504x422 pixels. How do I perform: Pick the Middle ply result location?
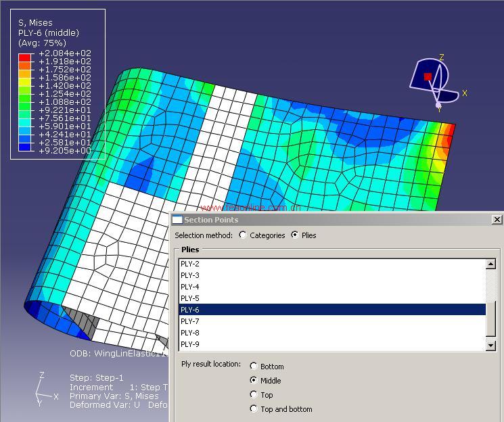click(254, 381)
